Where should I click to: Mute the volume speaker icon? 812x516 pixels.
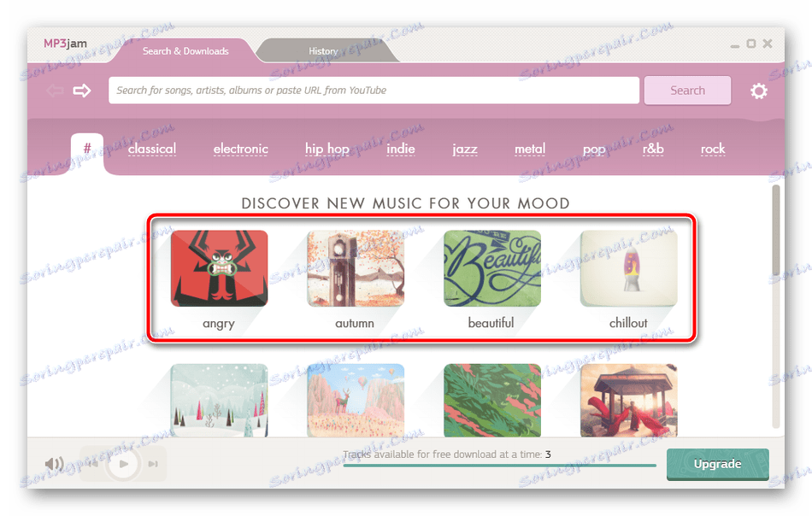tap(54, 463)
